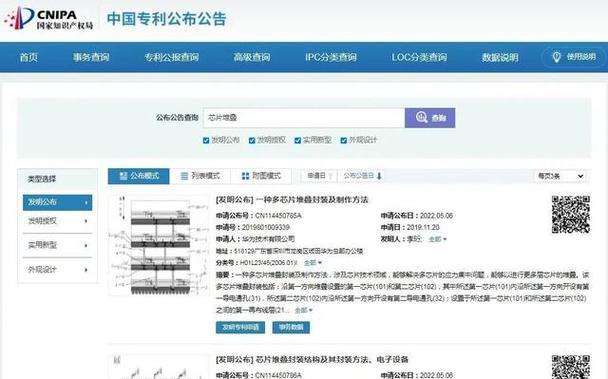The width and height of the screenshot is (608, 379).
Task: Open the 首页 nav item
Action: (29, 57)
